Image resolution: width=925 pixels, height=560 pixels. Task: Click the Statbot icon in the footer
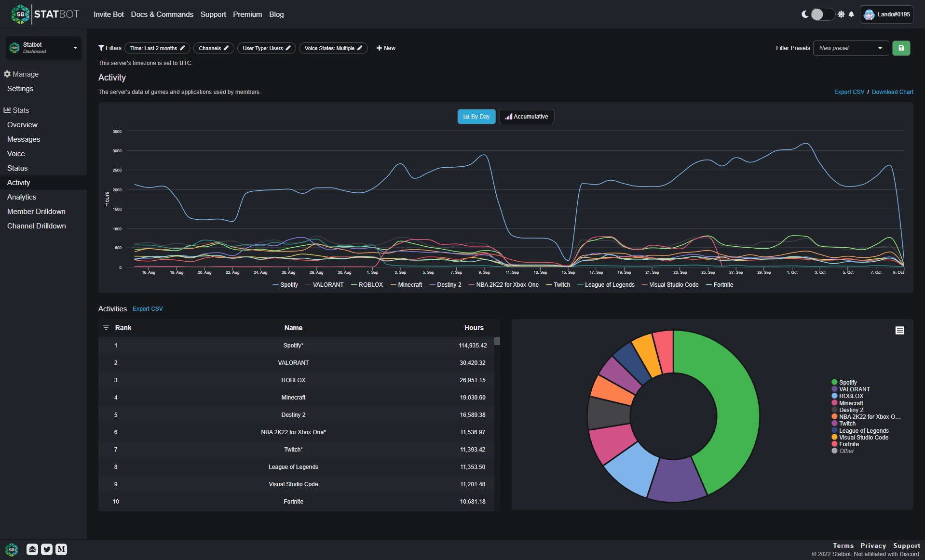[x=12, y=549]
